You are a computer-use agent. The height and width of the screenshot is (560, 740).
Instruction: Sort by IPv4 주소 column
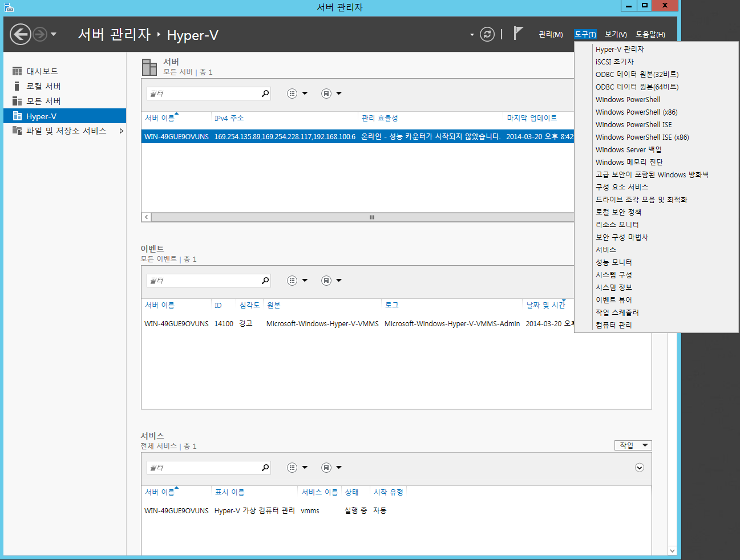[229, 118]
